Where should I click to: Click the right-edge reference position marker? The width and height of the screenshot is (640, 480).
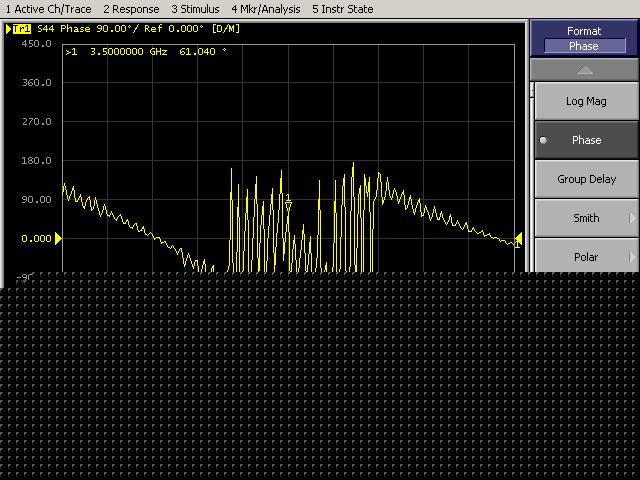click(x=518, y=238)
